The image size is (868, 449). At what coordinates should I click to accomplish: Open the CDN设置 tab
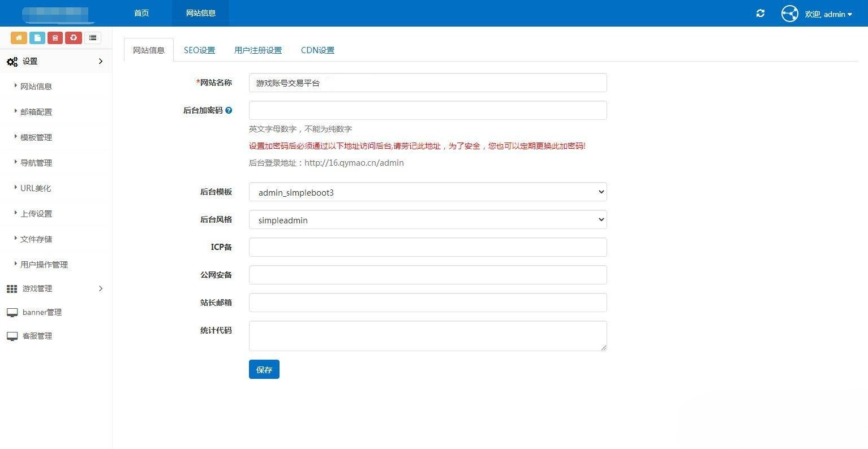point(317,50)
